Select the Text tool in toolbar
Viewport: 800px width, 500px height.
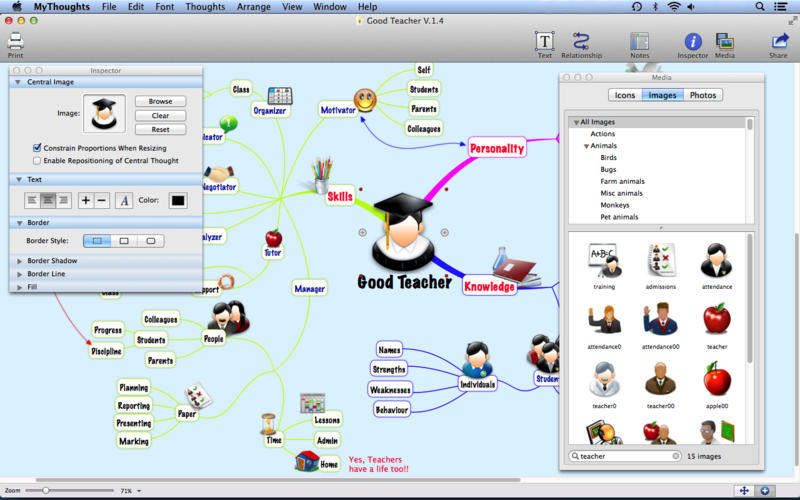tap(544, 41)
